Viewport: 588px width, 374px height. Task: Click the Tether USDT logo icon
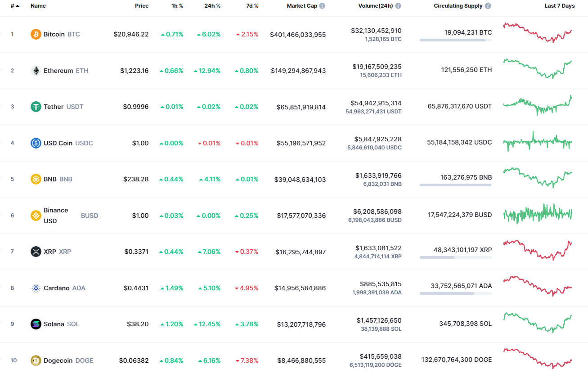(x=36, y=107)
